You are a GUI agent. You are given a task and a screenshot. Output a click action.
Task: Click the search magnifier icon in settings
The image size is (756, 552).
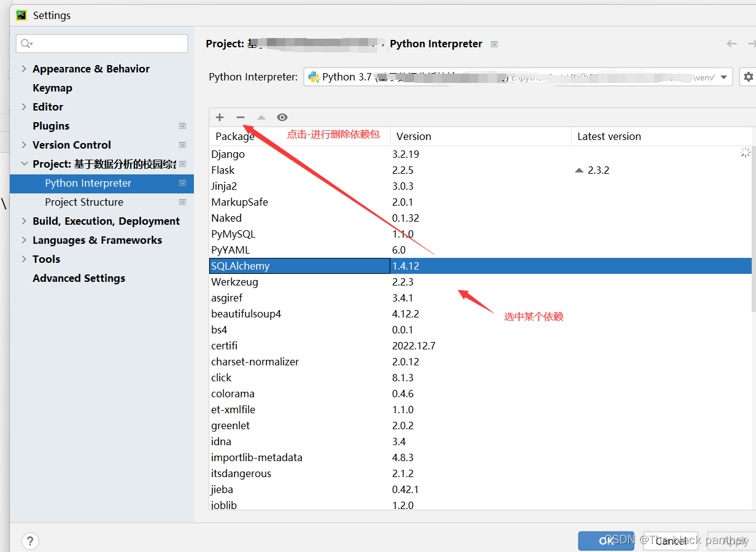(x=26, y=44)
